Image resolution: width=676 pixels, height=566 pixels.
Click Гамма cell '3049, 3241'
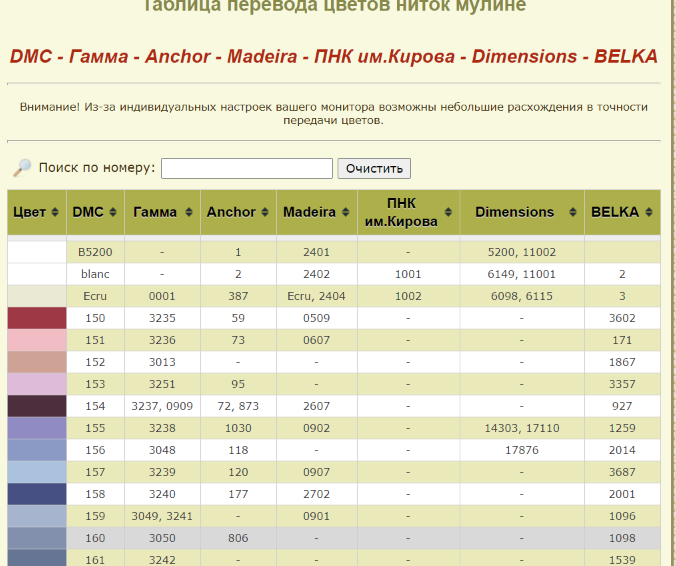162,516
